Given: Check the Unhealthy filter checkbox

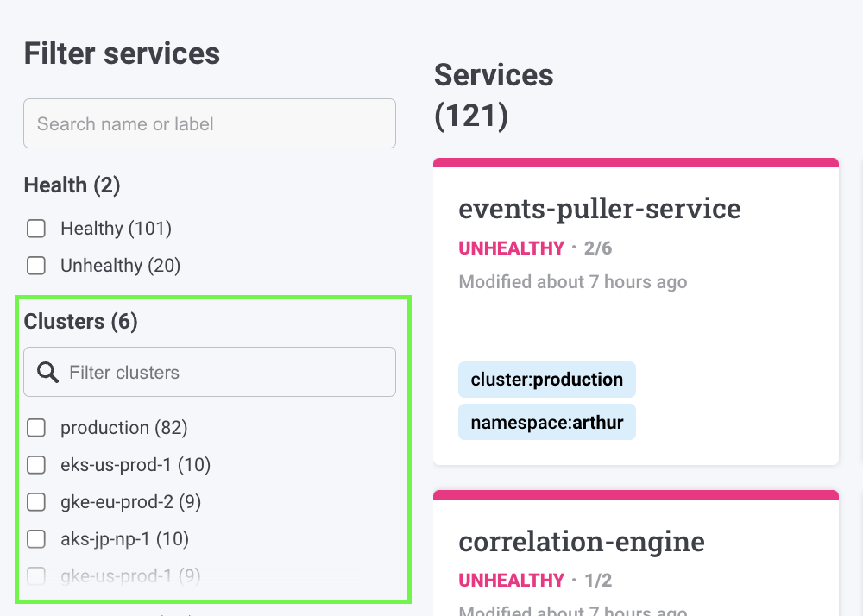Looking at the screenshot, I should pos(36,266).
